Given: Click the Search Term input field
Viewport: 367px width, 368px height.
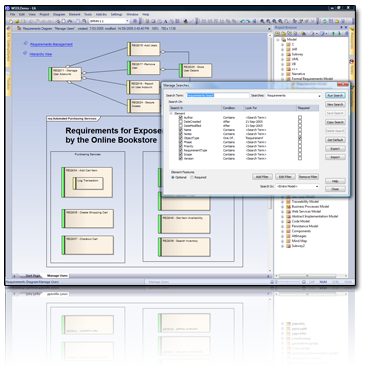Looking at the screenshot, I should (x=217, y=96).
